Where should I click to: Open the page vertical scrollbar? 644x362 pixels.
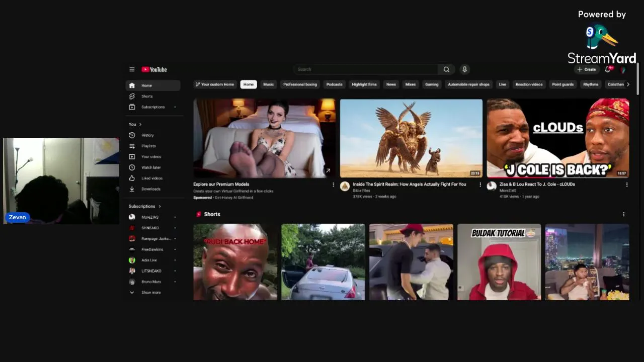tap(637, 78)
